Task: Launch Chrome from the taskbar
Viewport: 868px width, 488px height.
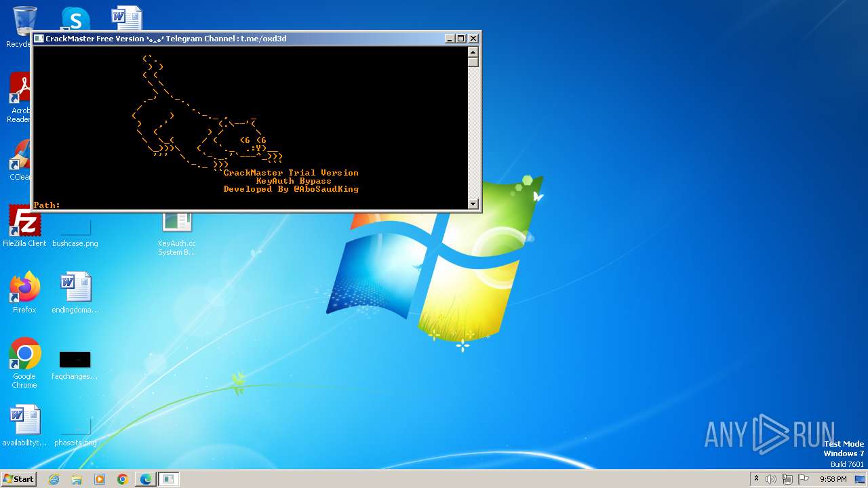Action: coord(123,479)
